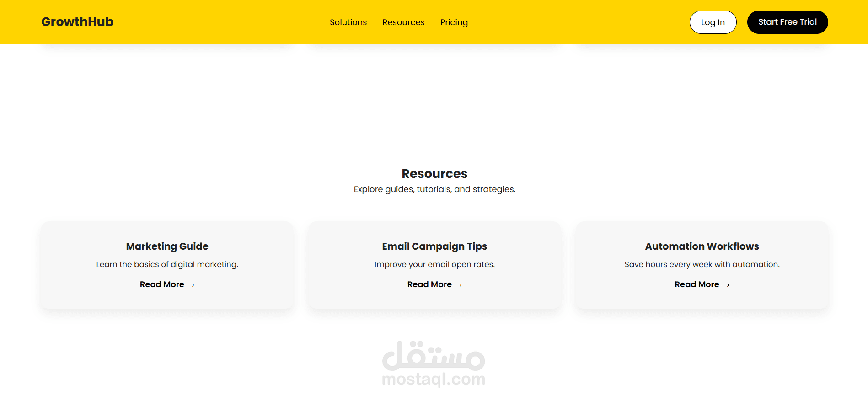Select the Marketing Guide card title
This screenshot has height=396, width=868.
click(x=167, y=246)
